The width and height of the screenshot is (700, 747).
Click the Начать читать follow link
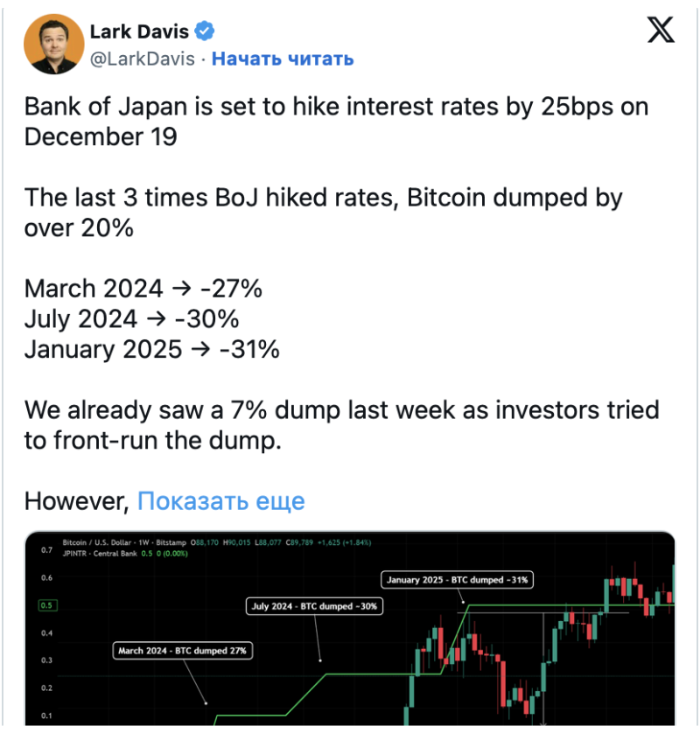(283, 59)
